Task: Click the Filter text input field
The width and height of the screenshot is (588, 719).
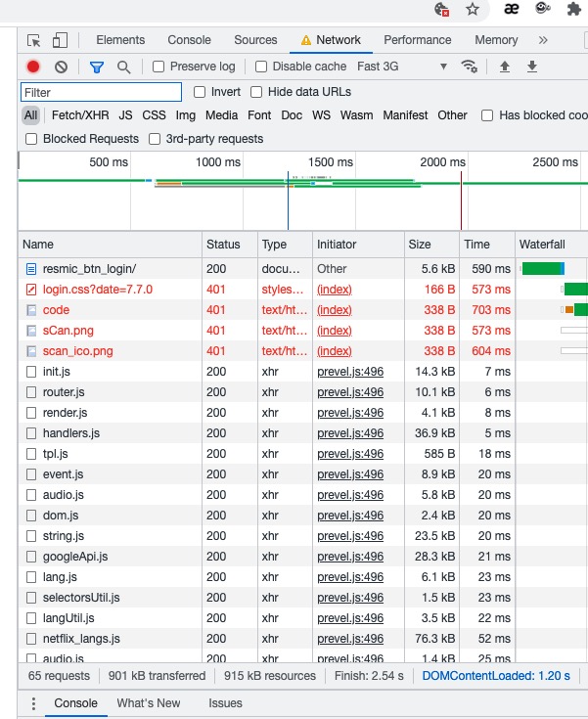Action: pyautogui.click(x=101, y=92)
